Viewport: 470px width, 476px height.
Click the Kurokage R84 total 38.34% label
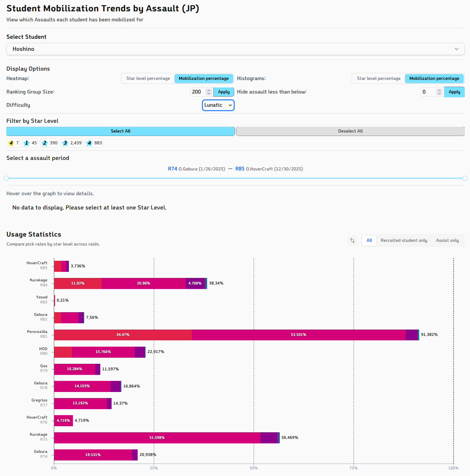pyautogui.click(x=216, y=283)
